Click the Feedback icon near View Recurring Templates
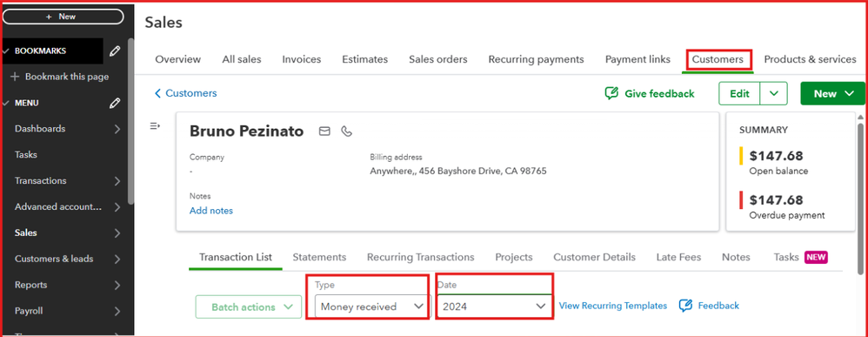The height and width of the screenshot is (337, 868). pyautogui.click(x=685, y=306)
